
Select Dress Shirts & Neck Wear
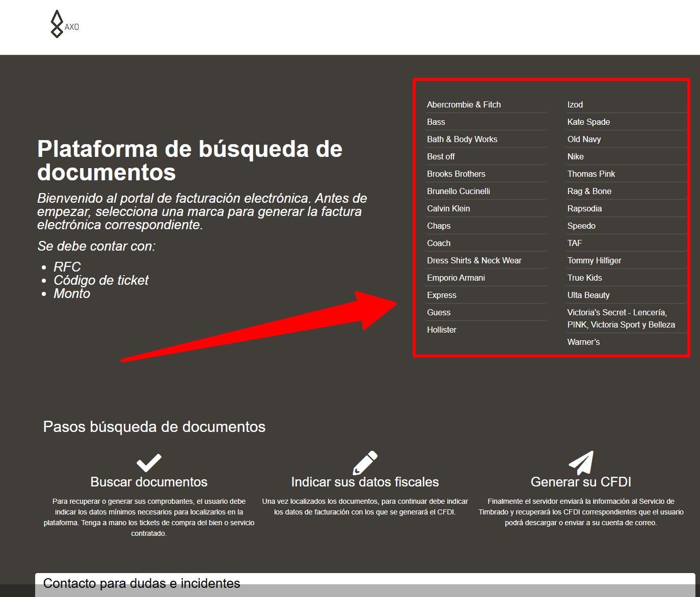(x=474, y=260)
